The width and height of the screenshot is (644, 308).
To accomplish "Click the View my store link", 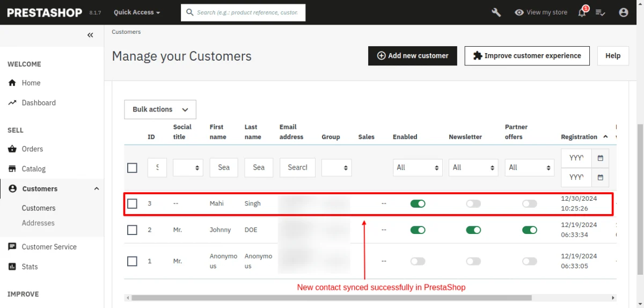I will tap(547, 12).
